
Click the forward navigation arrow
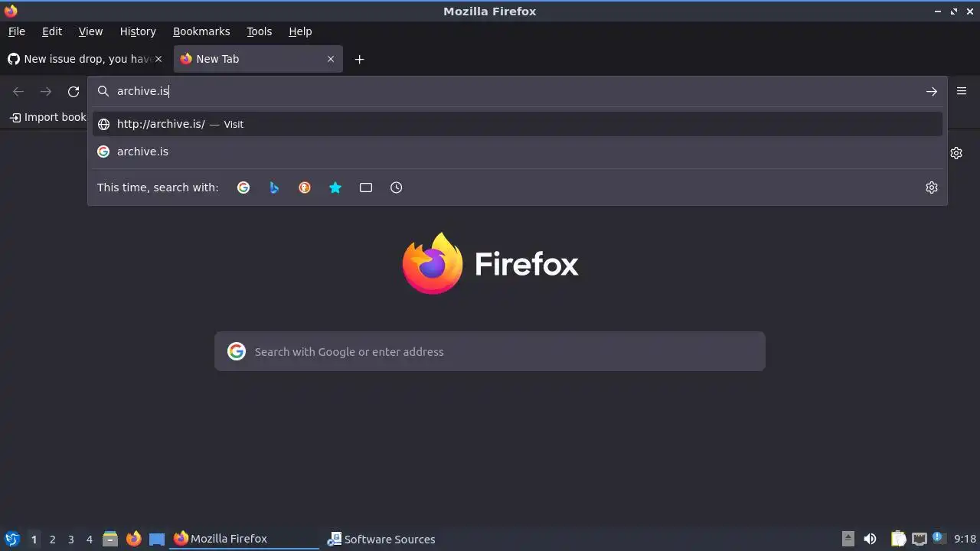pyautogui.click(x=46, y=92)
